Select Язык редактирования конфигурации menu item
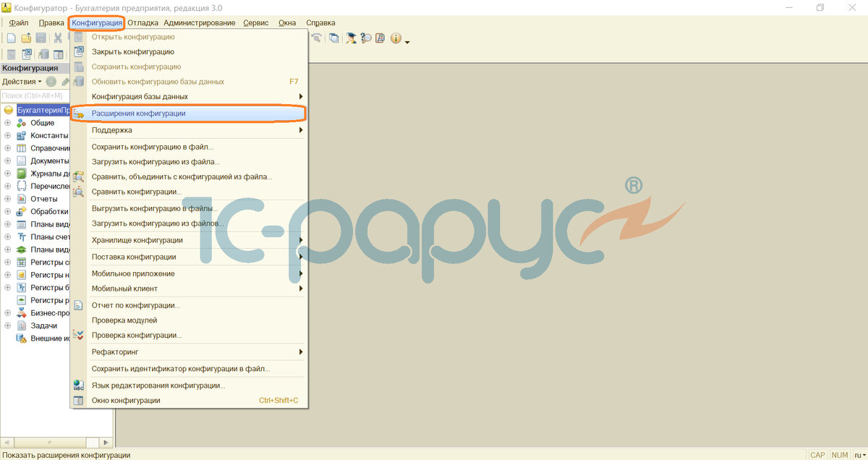The image size is (868, 460). tap(189, 386)
